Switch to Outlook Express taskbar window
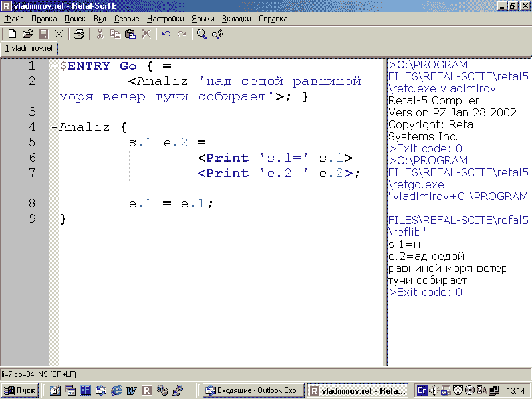 pyautogui.click(x=254, y=390)
